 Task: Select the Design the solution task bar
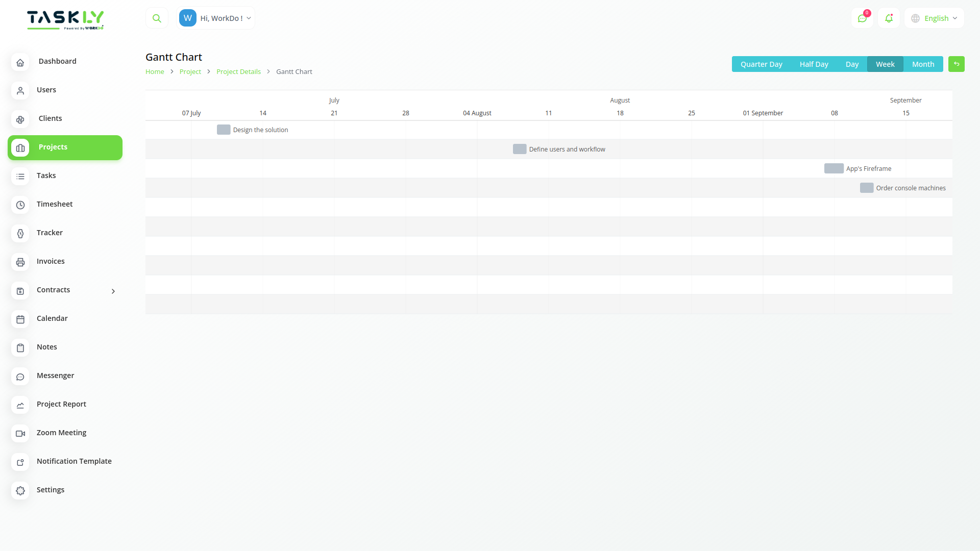[x=224, y=130]
